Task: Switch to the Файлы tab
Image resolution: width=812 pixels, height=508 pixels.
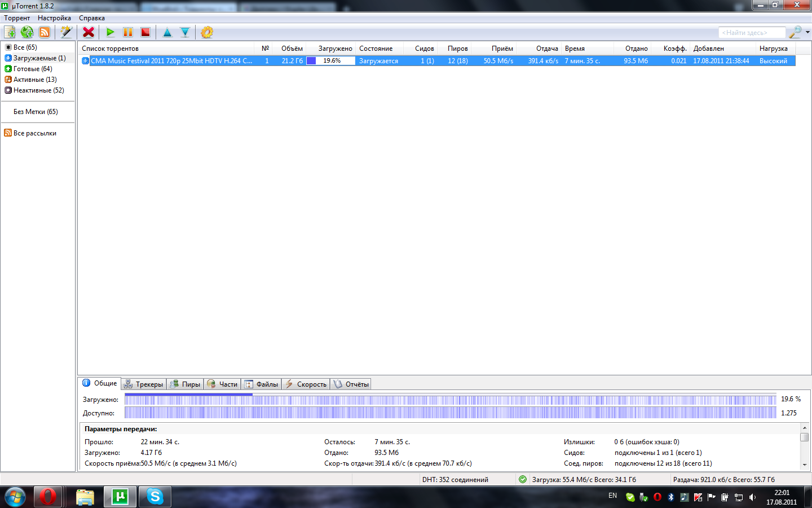Action: (x=261, y=384)
